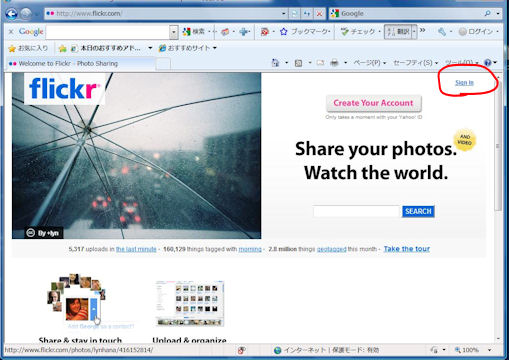
Task: Open Google toolbar wrench settings icon
Action: 442,32
